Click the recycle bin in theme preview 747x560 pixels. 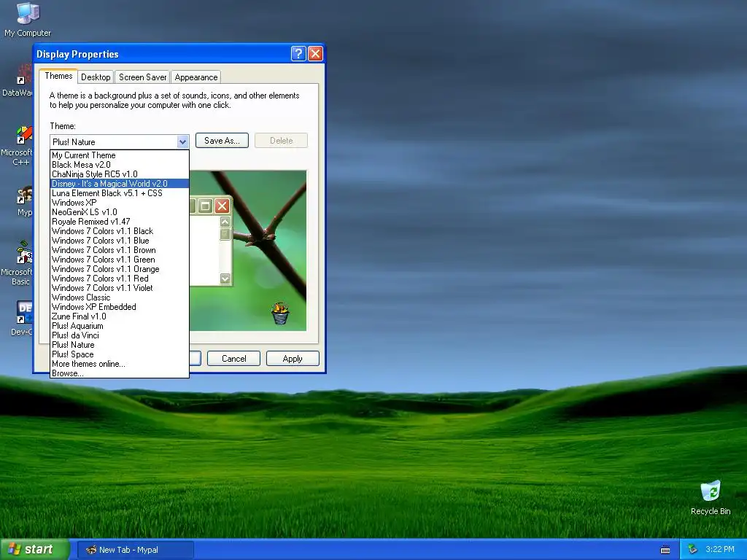coord(280,314)
